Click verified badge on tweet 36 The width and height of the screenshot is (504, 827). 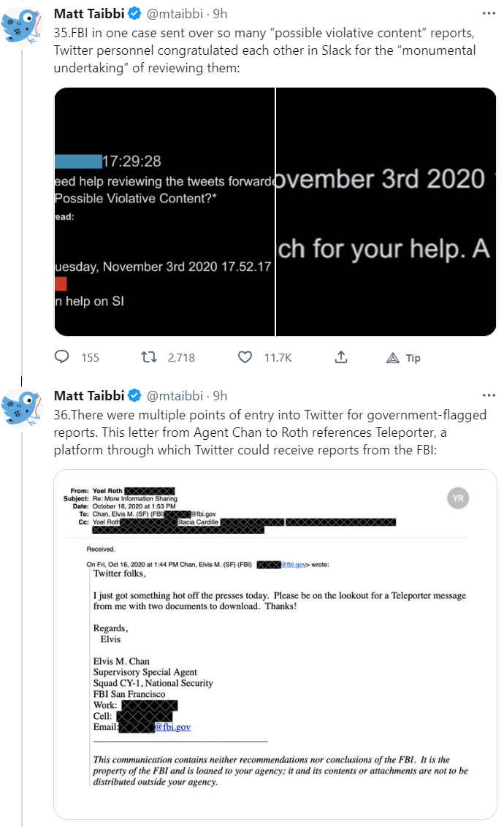click(134, 396)
